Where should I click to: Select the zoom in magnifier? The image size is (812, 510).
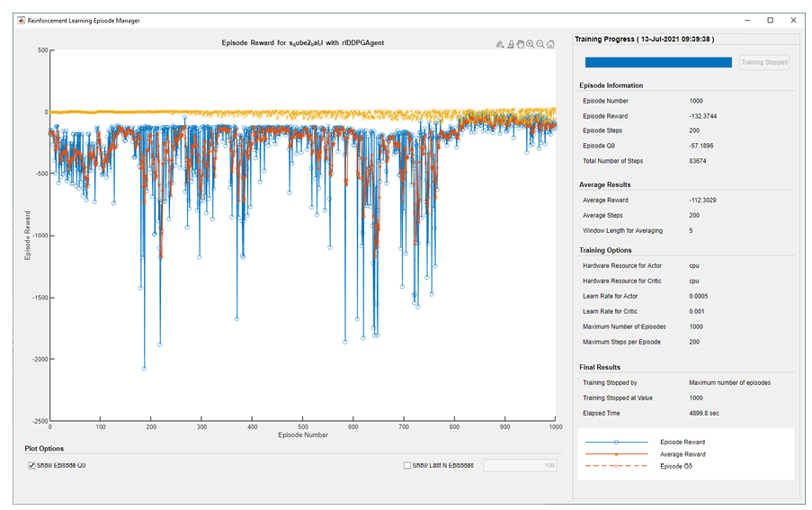pos(531,43)
